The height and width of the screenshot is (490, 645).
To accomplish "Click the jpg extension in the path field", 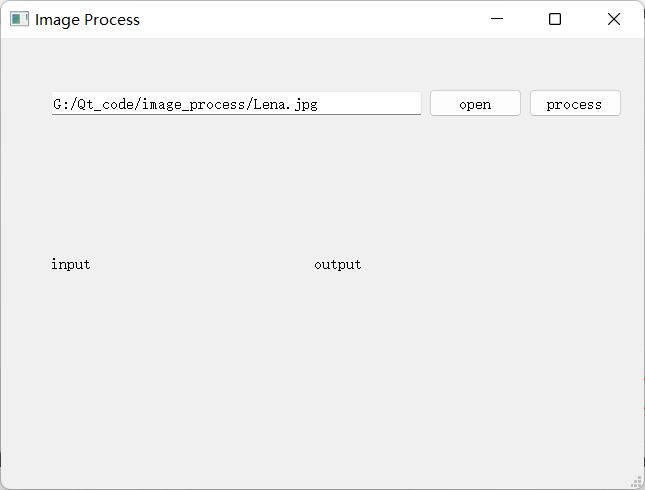I will 306,105.
